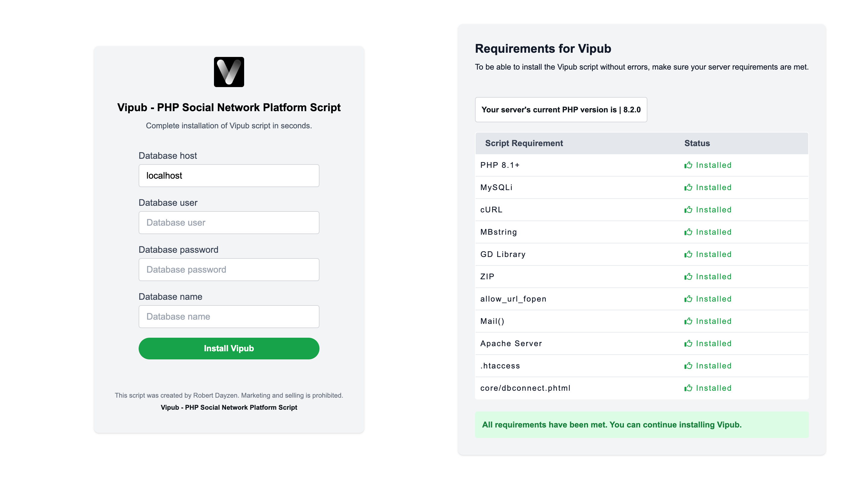Image resolution: width=868 pixels, height=479 pixels.
Task: Click thumbs-up icon in Mail() row
Action: pos(688,321)
